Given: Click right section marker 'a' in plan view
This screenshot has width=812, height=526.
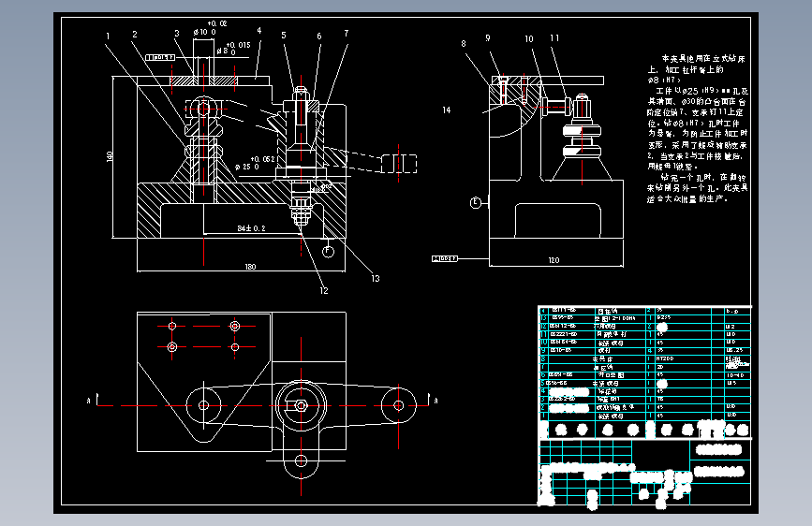Looking at the screenshot, I should (436, 401).
